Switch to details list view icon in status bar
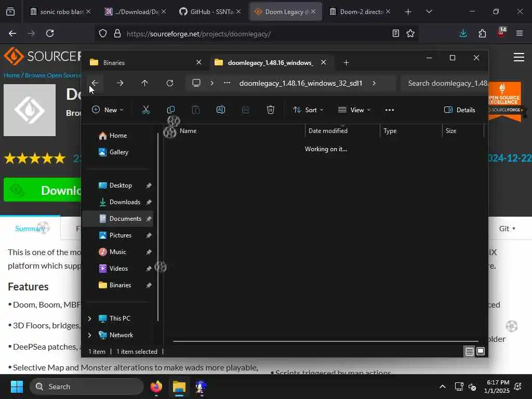This screenshot has width=532, height=399. tap(469, 352)
